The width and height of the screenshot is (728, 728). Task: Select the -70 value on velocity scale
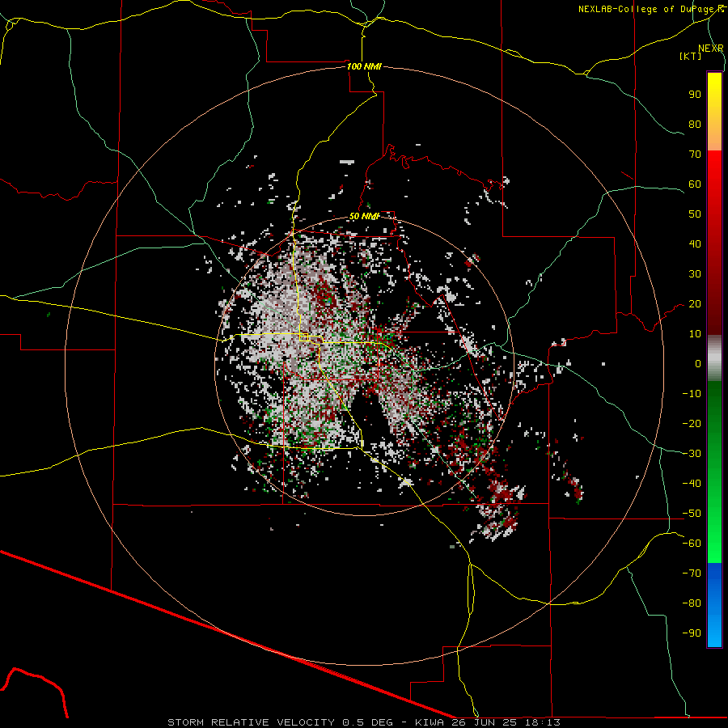[x=692, y=574]
